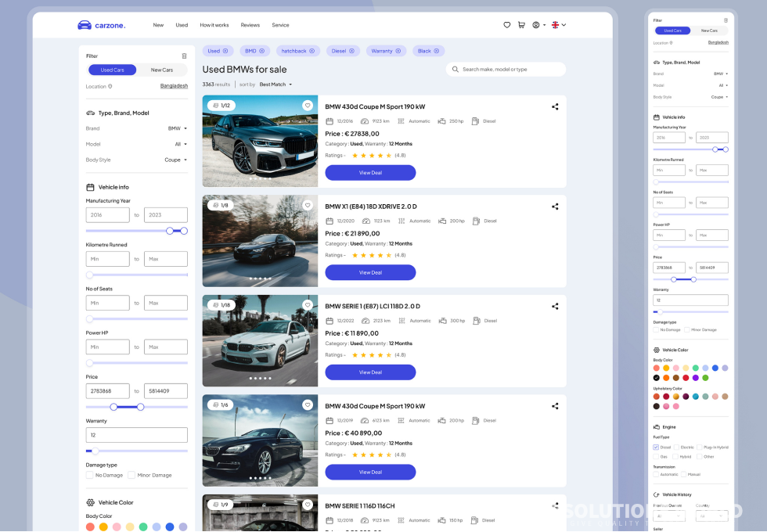Viewport: 767px width, 532px height.
Task: Open the flag language selector dropdown
Action: [559, 25]
